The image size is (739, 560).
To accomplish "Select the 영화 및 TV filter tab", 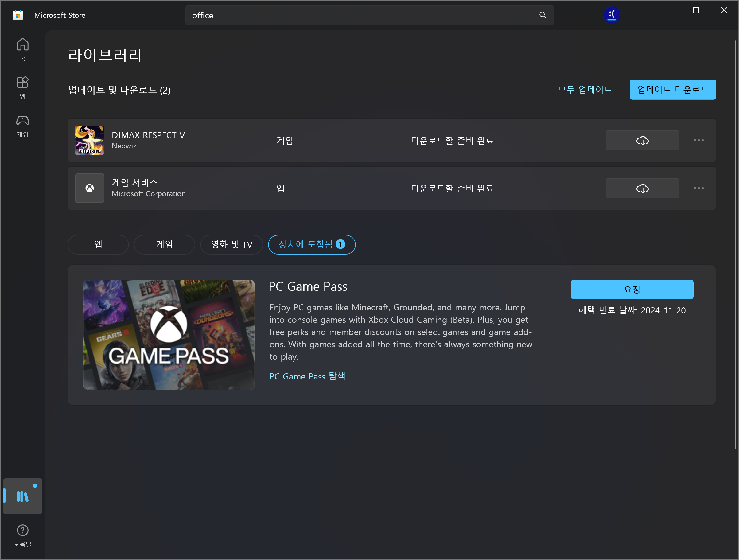I will 231,244.
